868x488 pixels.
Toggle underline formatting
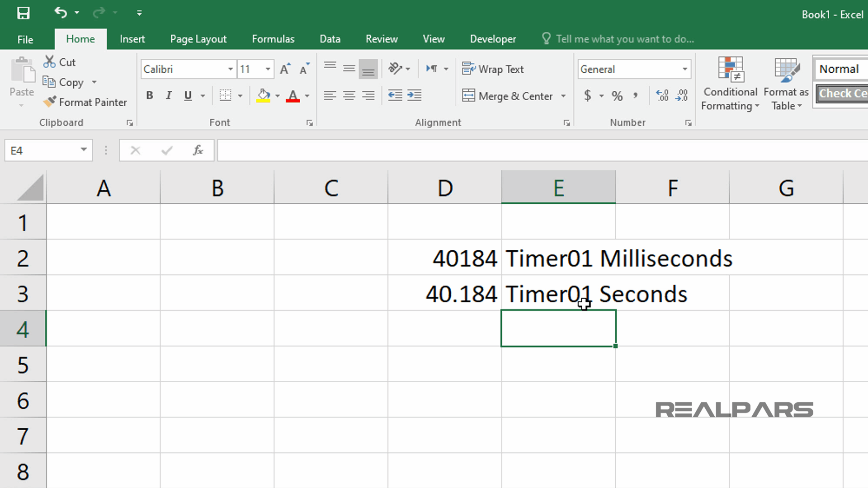[187, 95]
